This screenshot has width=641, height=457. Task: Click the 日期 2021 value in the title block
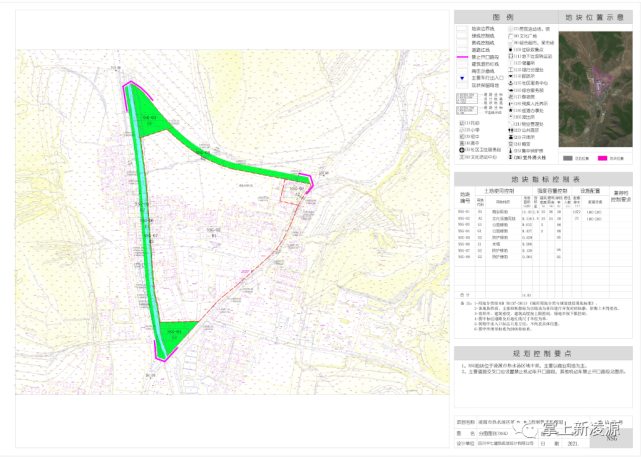point(573,444)
